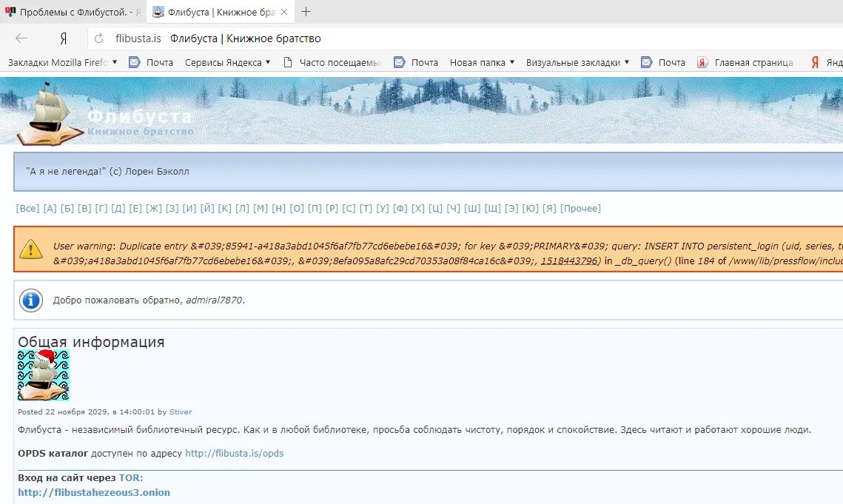The image size is (843, 504).
Task: Select letter filter [Т]
Action: tap(366, 208)
